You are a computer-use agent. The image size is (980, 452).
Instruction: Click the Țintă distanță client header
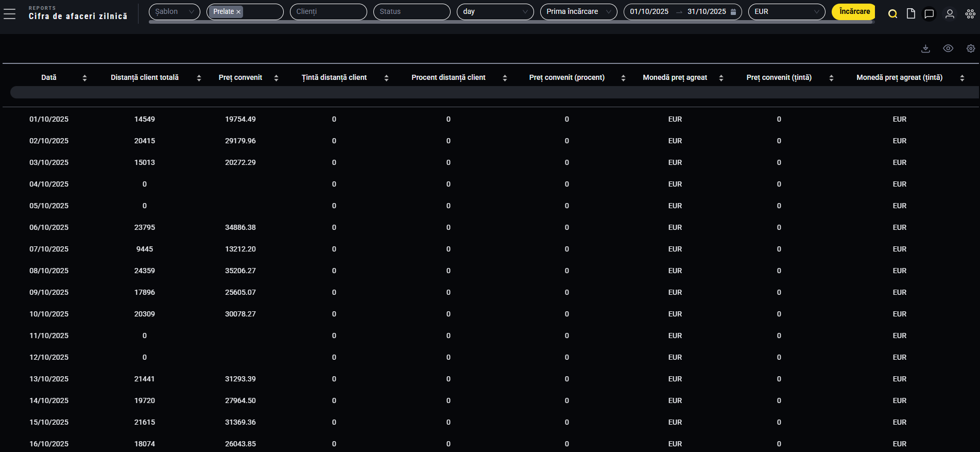[334, 78]
